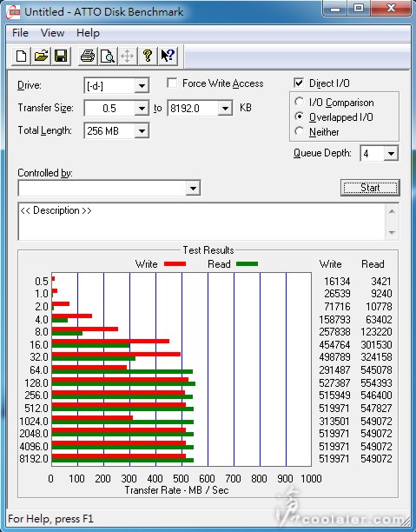
Task: Activate context help arrow-question icon
Action: (x=168, y=56)
